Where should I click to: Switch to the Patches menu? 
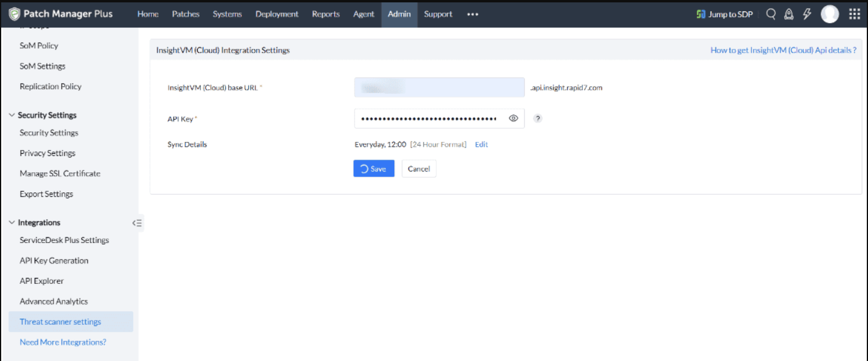tap(185, 14)
